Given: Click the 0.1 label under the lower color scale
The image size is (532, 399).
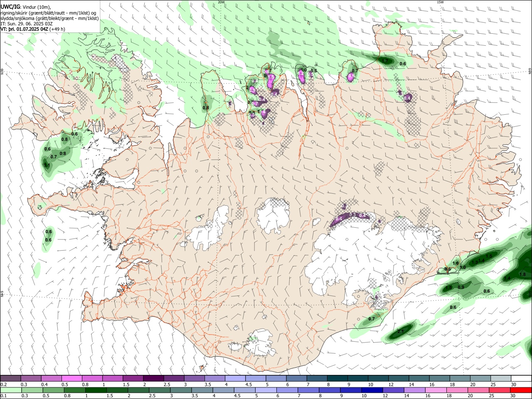Looking at the screenshot, I should point(4,396).
